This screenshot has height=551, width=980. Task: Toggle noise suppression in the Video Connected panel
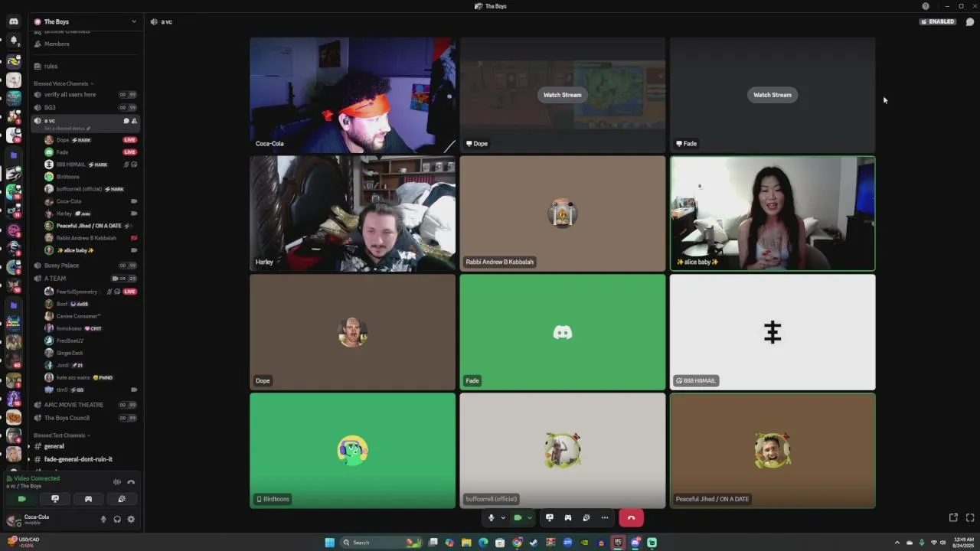click(x=117, y=482)
